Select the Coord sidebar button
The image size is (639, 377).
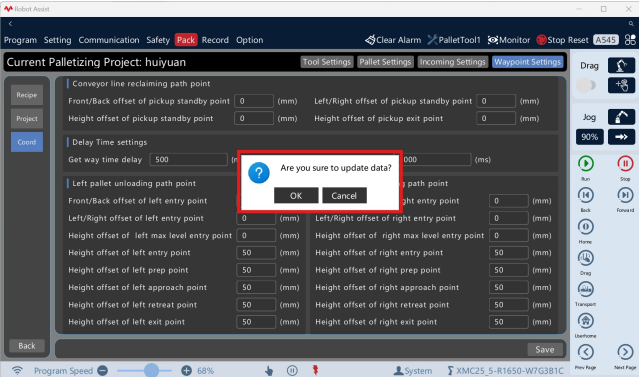(x=27, y=142)
